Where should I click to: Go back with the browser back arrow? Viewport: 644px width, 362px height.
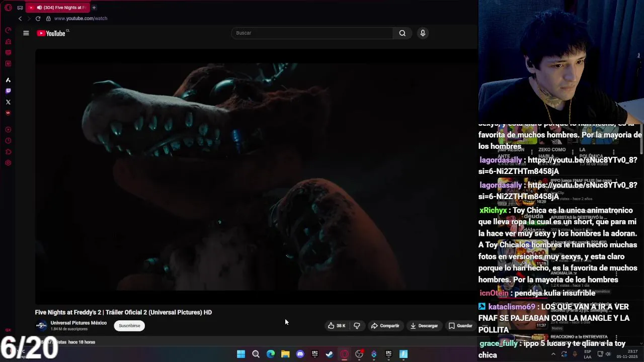[x=20, y=19]
